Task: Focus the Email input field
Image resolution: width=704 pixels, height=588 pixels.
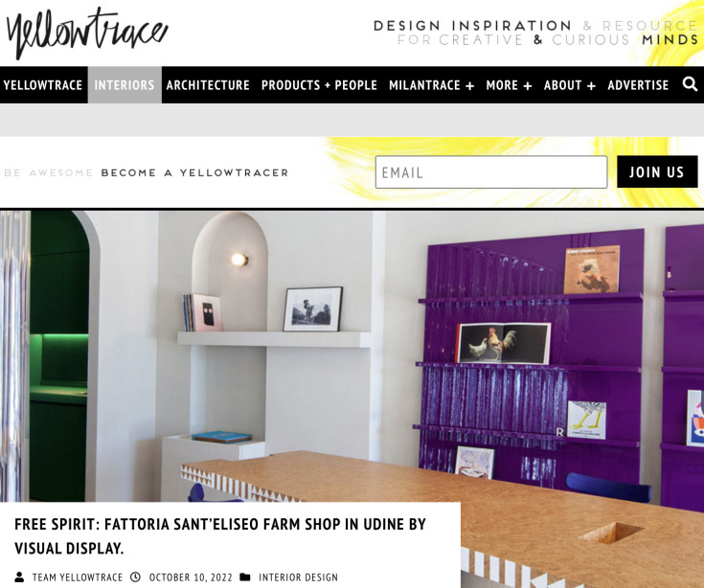Action: (x=491, y=172)
